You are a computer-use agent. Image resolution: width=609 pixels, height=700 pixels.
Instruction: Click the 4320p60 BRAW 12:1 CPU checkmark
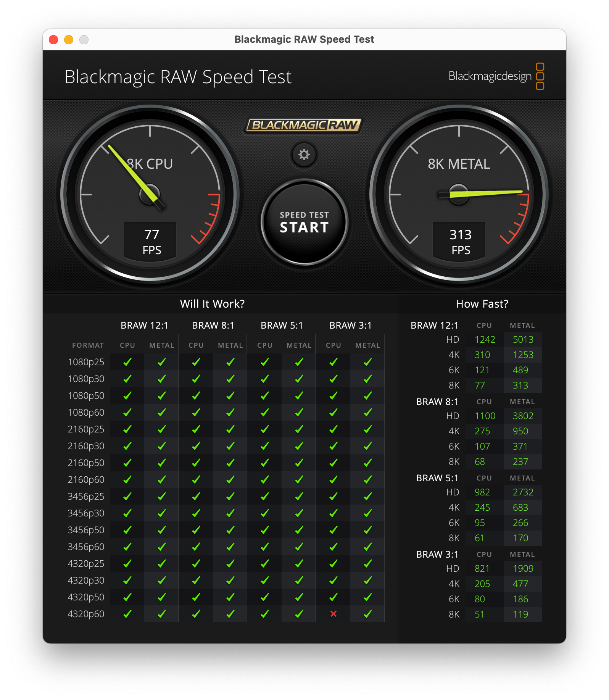pyautogui.click(x=127, y=614)
